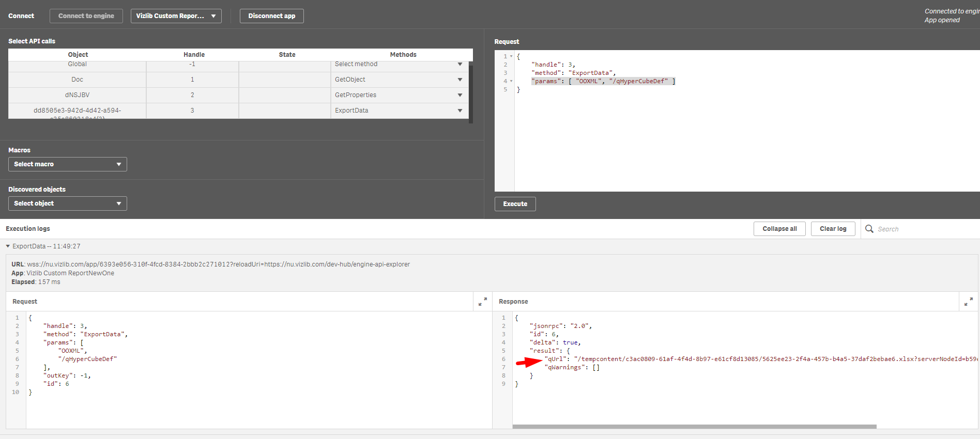Fold the params line in Request editor

[511, 81]
